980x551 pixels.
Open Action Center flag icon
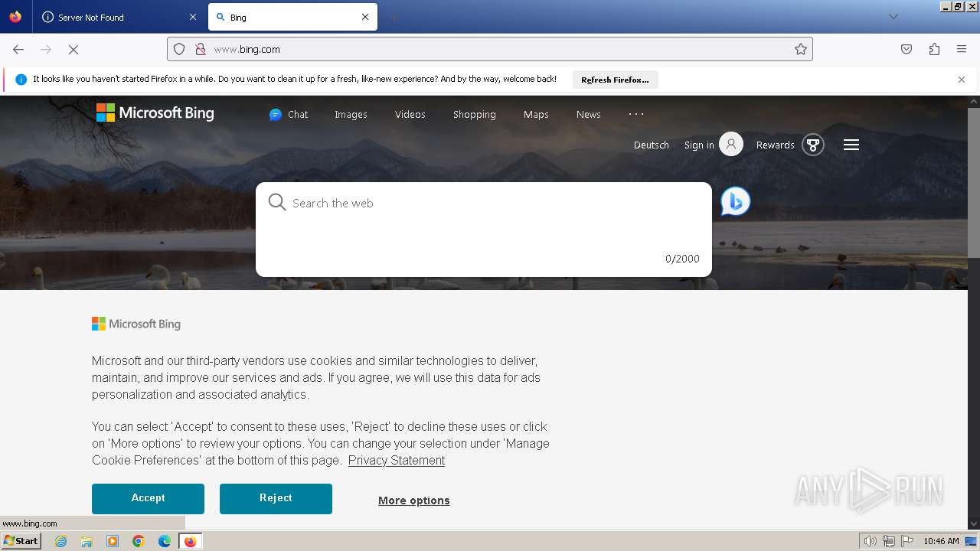point(907,541)
